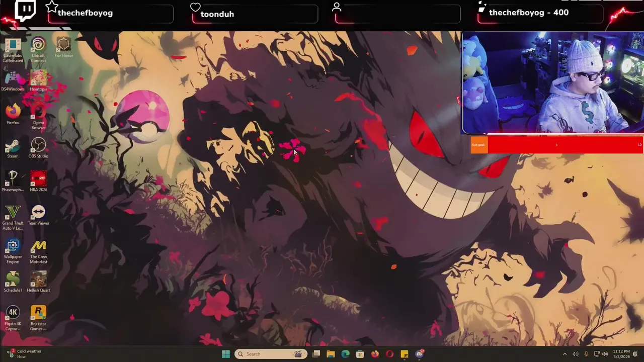Click the 'thechefboyog - 400' label
The image size is (644, 362).
coord(529,13)
